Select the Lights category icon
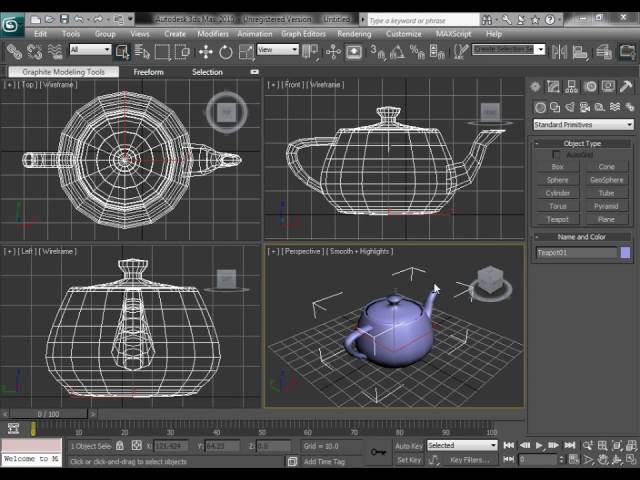The width and height of the screenshot is (640, 480). coord(570,107)
